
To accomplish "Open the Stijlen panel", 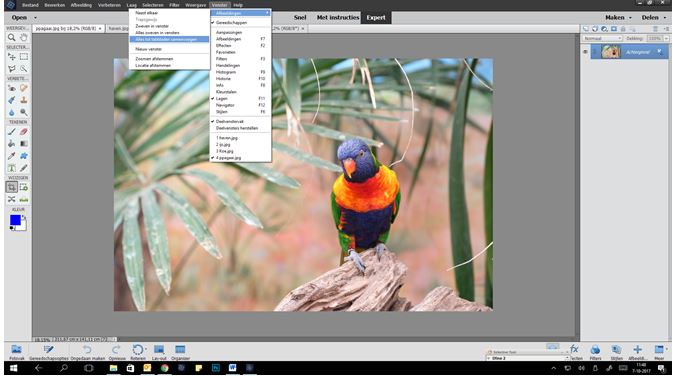I will (x=616, y=352).
